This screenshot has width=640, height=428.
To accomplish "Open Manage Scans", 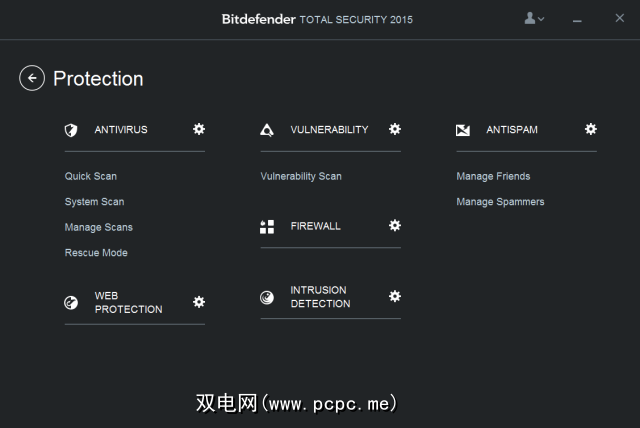I will pos(99,227).
